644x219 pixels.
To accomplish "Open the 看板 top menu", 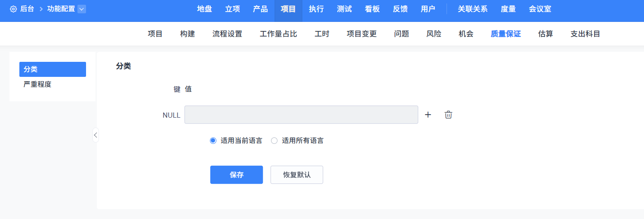I will pos(372,9).
